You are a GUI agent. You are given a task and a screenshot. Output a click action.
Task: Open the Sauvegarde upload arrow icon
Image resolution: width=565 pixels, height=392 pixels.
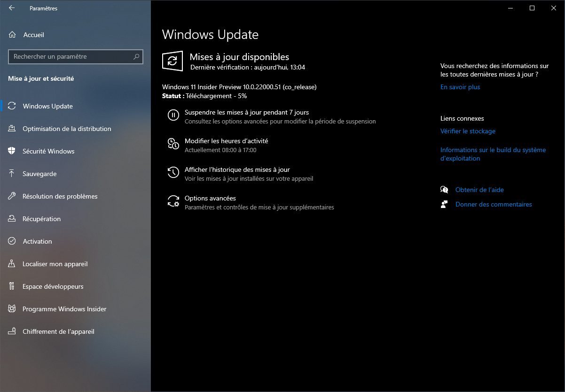tap(12, 174)
